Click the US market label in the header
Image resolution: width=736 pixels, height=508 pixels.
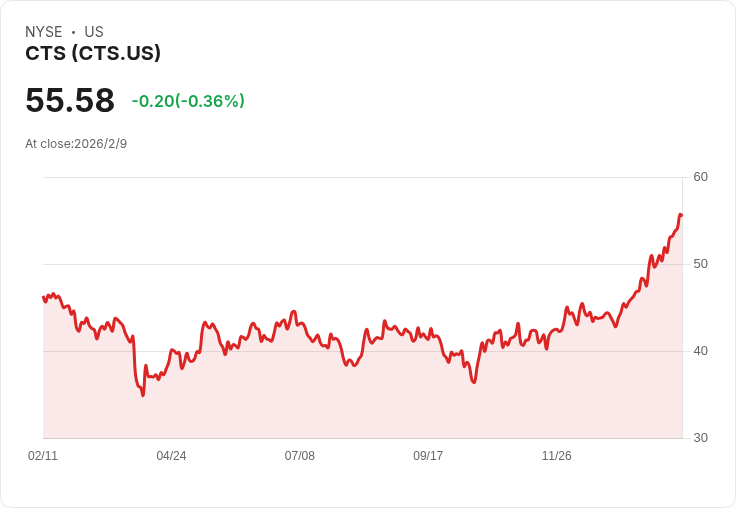[x=94, y=32]
